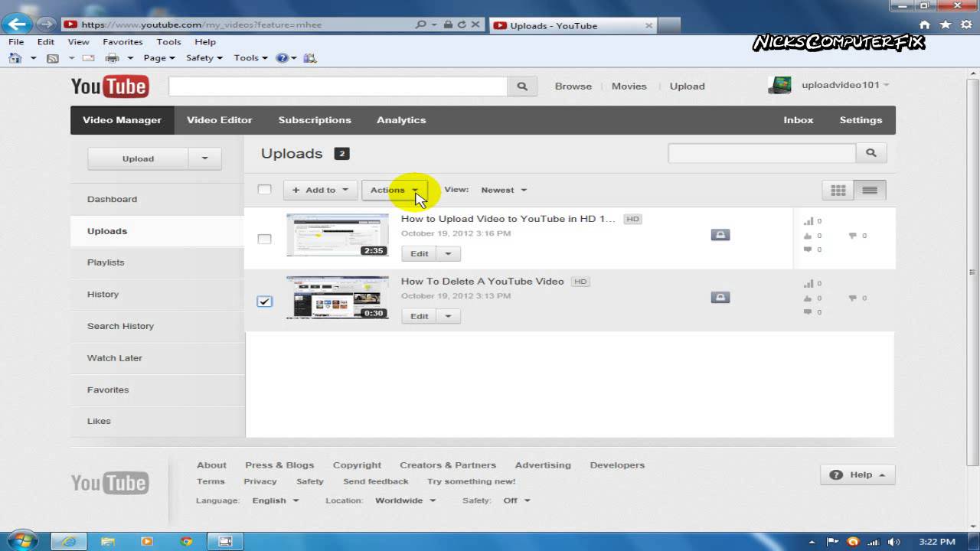Click the browser back arrow button

pos(18,24)
